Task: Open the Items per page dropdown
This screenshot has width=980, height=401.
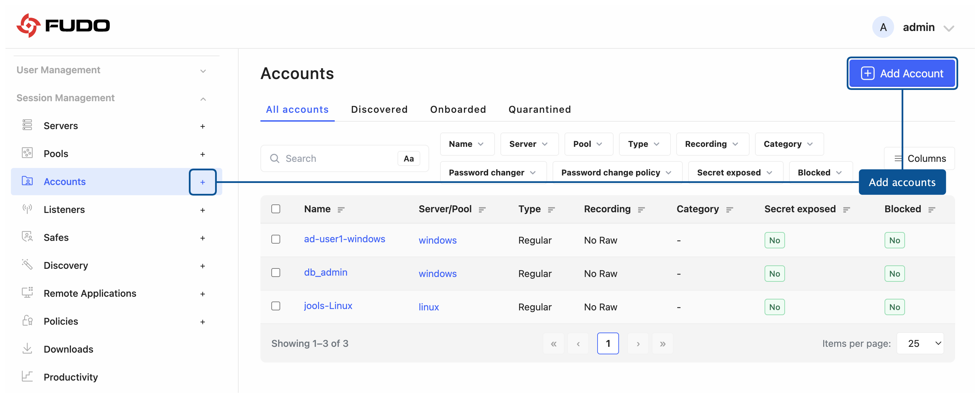Action: tap(920, 344)
